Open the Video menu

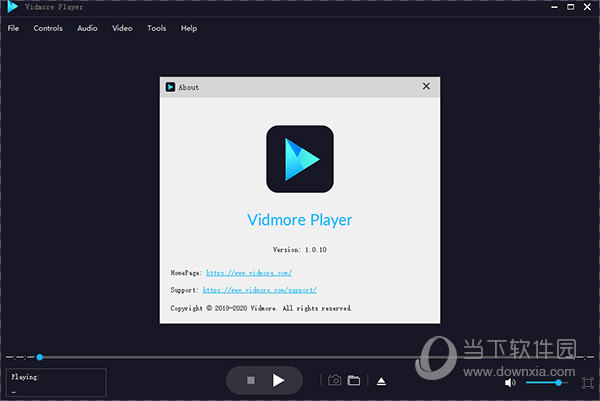[x=122, y=28]
